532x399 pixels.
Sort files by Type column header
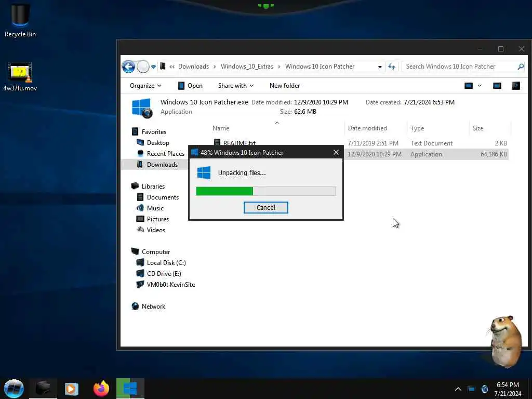[417, 128]
